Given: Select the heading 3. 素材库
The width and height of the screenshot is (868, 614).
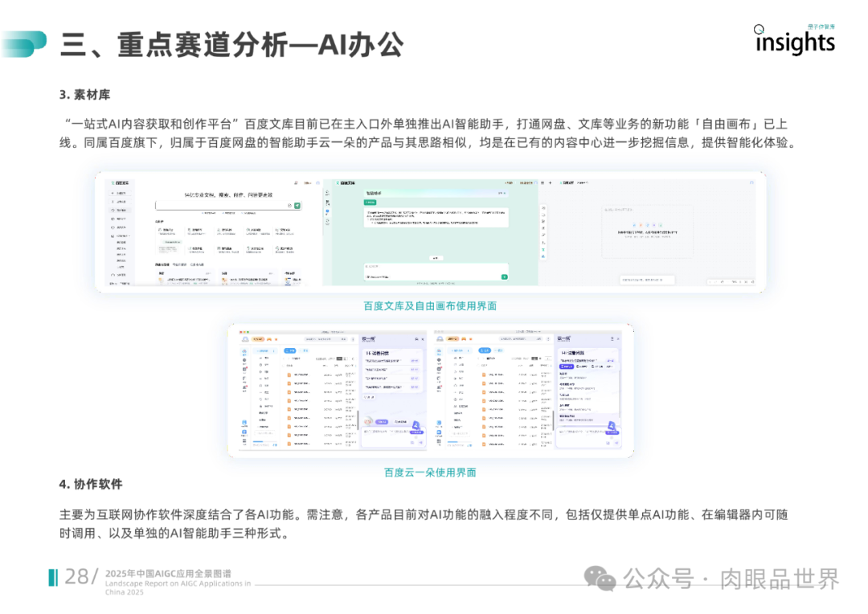Looking at the screenshot, I should pyautogui.click(x=84, y=95).
